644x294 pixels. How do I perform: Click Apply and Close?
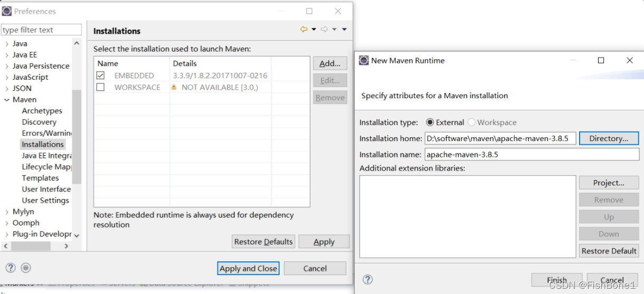tap(249, 268)
